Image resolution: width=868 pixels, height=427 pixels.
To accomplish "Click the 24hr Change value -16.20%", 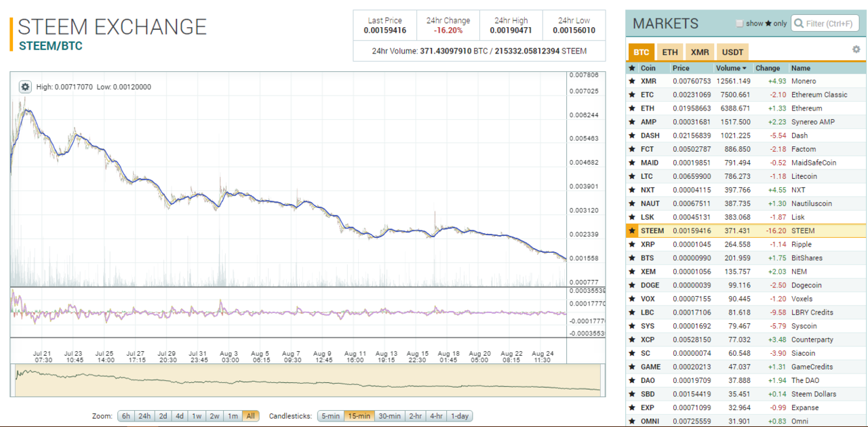I will (x=448, y=30).
